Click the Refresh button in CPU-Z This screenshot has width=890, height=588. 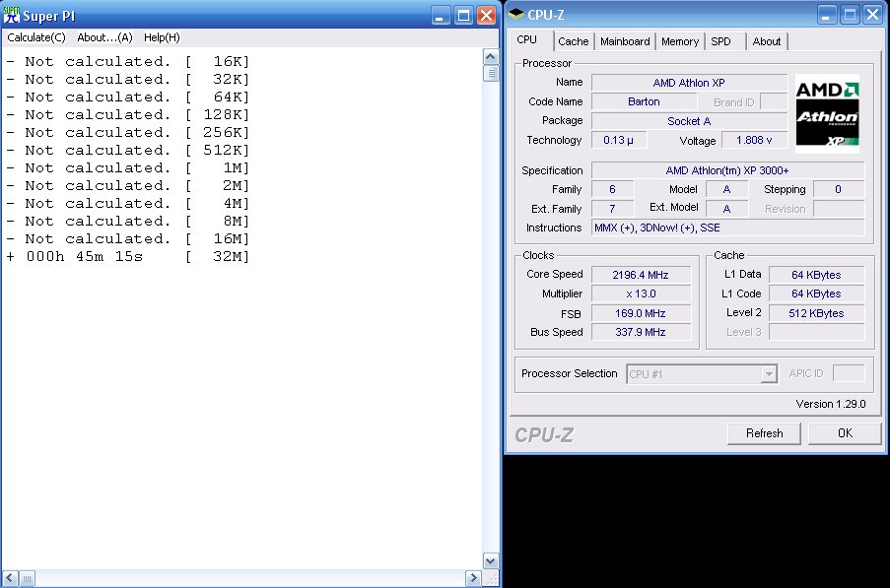[764, 433]
